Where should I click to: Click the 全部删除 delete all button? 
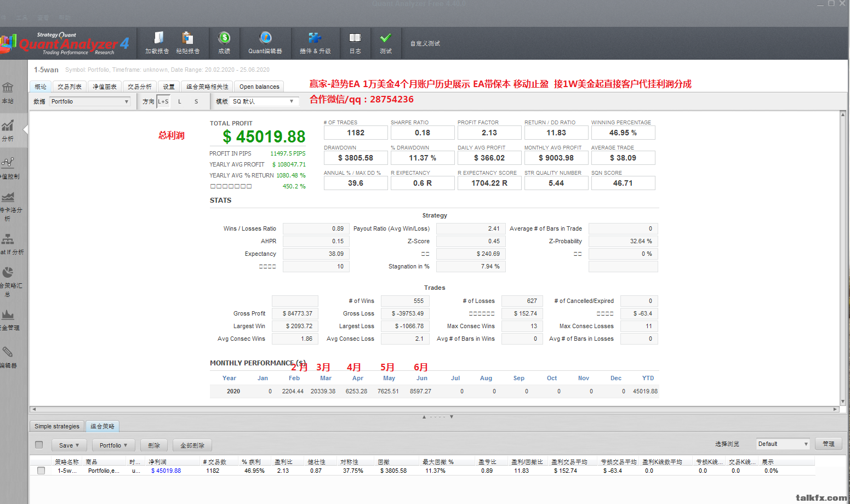coord(192,445)
